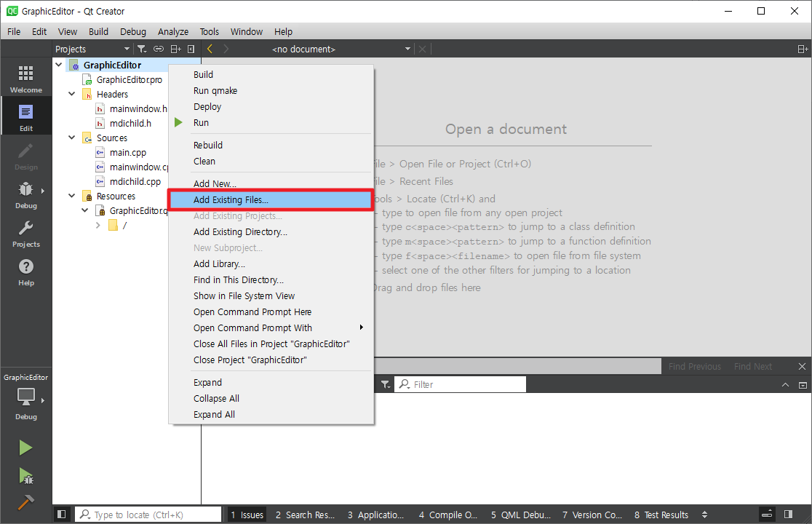Image resolution: width=812 pixels, height=524 pixels.
Task: Select main.cpp in the Sources folder
Action: pos(127,152)
